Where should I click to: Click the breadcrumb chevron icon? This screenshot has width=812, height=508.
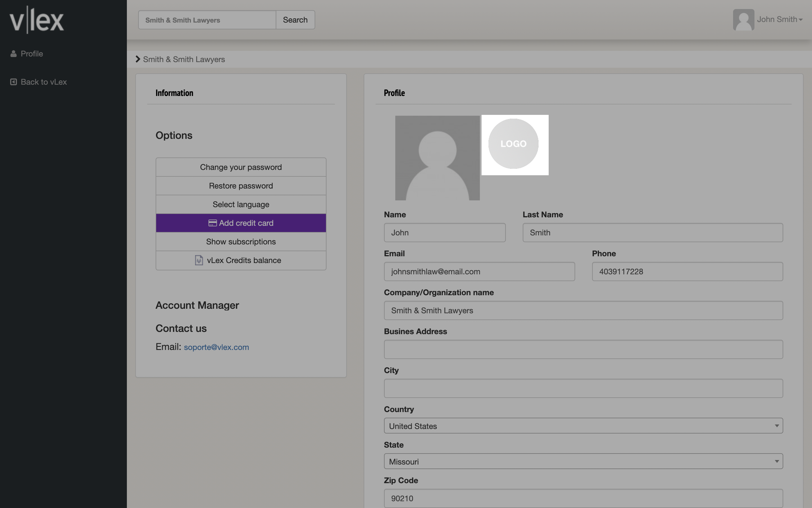pos(138,59)
